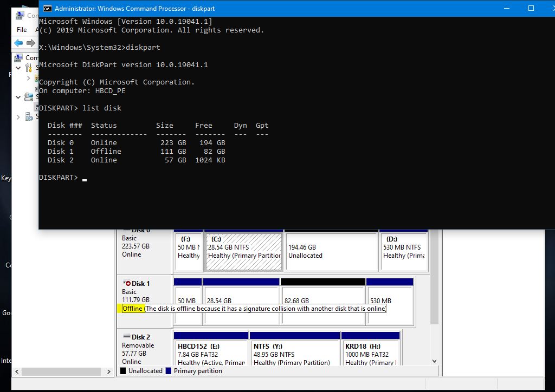Screen dimensions: 555x392
Task: Click the Disk 2 removable drive icon
Action: coord(126,337)
